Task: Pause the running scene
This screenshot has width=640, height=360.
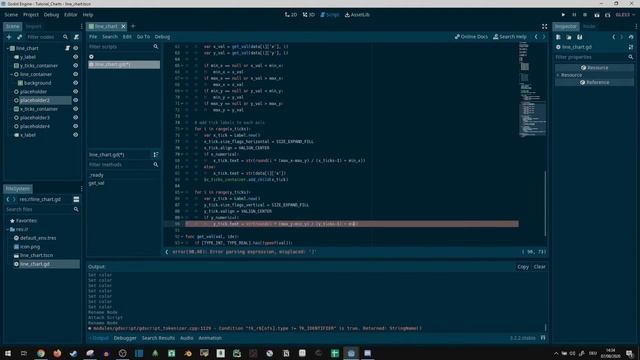Action: point(574,15)
